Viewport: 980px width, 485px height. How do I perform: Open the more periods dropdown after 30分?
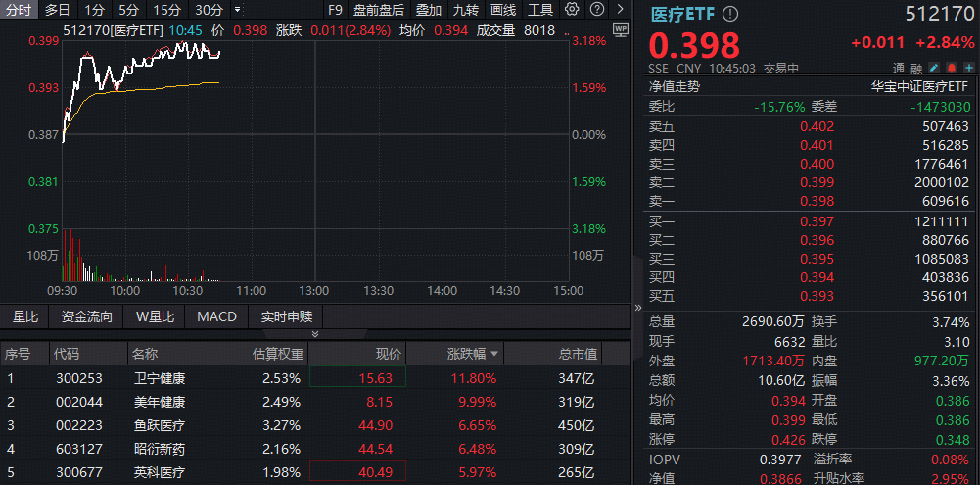click(237, 10)
